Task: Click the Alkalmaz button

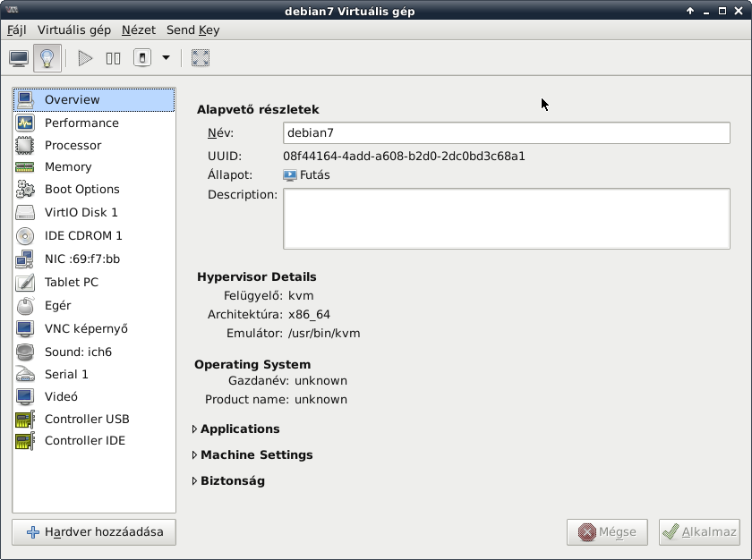Action: pyautogui.click(x=699, y=531)
